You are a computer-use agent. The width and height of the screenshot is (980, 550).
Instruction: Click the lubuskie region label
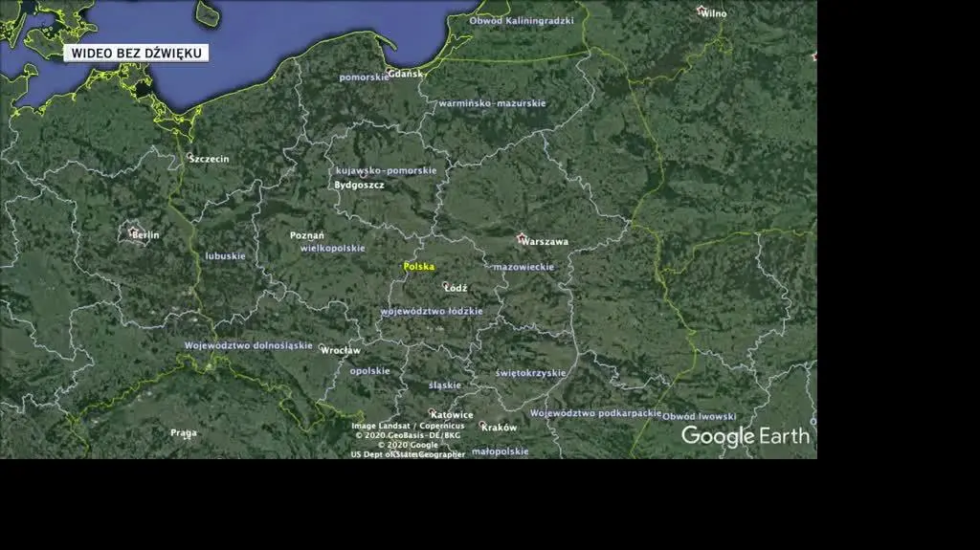(x=226, y=256)
